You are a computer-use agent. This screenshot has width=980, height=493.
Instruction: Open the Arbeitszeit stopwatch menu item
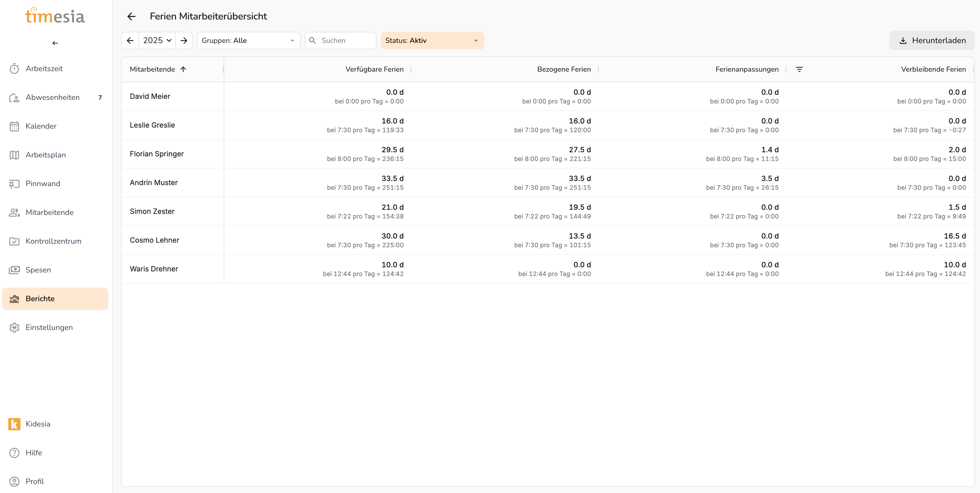44,69
